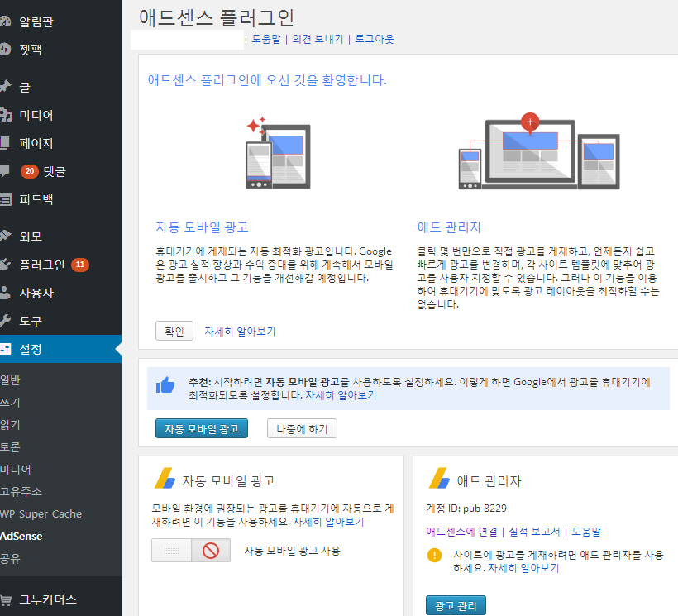Image resolution: width=678 pixels, height=616 pixels.
Task: Click the 나중에 하기 button
Action: point(302,428)
